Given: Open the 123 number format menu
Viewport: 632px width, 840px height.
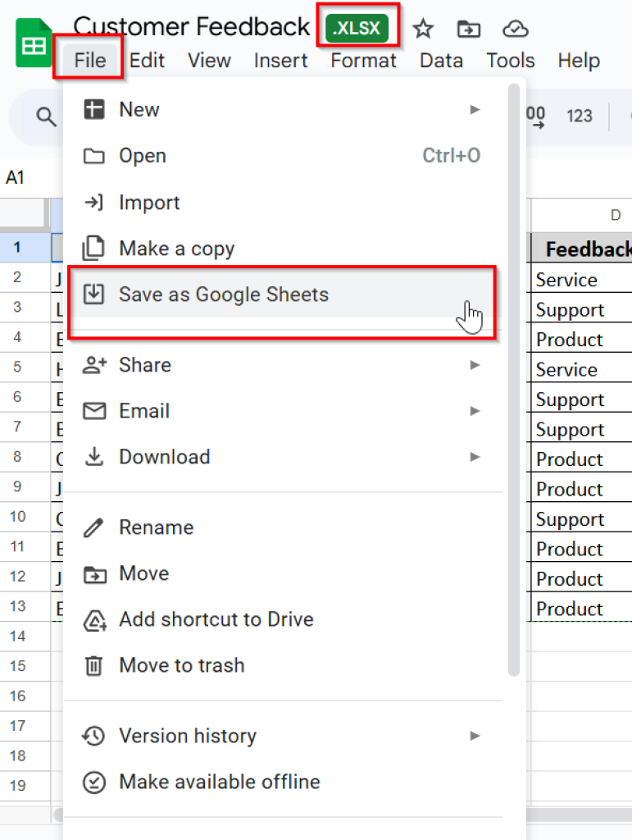Looking at the screenshot, I should pyautogui.click(x=580, y=116).
